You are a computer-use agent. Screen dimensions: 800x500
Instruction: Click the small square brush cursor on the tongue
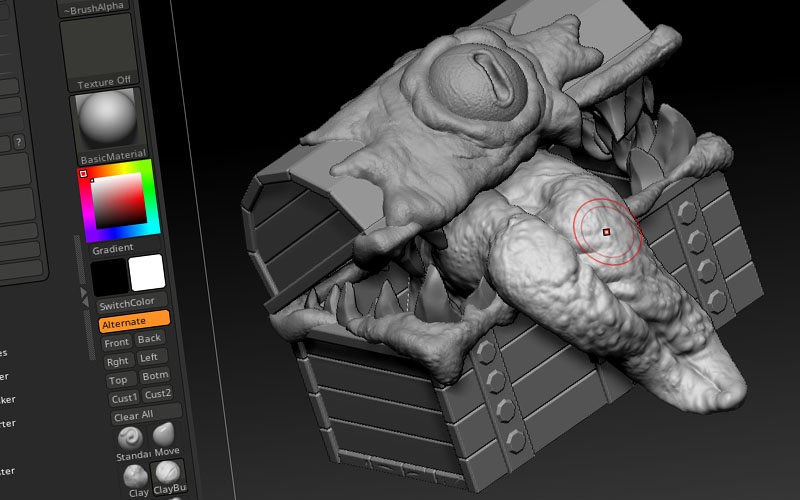point(607,232)
